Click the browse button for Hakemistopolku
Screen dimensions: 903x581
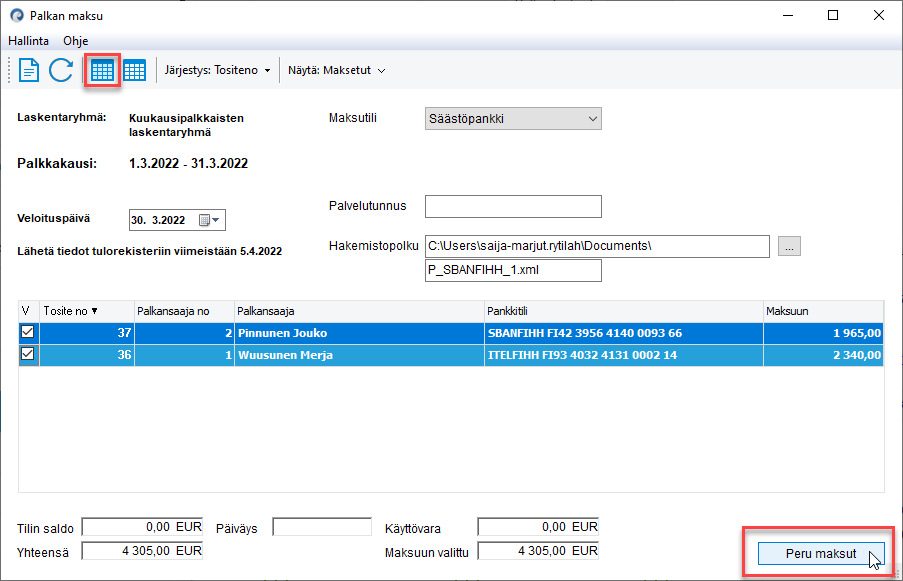coord(789,246)
